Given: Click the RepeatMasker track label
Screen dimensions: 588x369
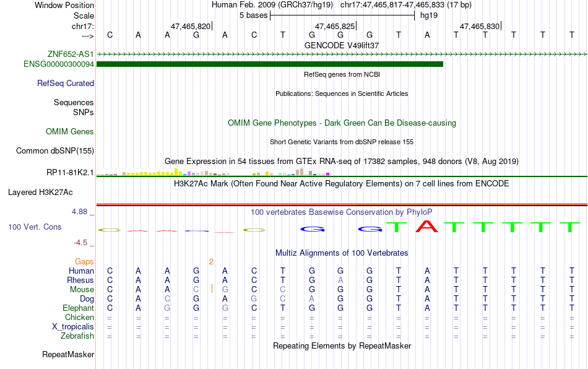Looking at the screenshot, I should click(68, 354).
